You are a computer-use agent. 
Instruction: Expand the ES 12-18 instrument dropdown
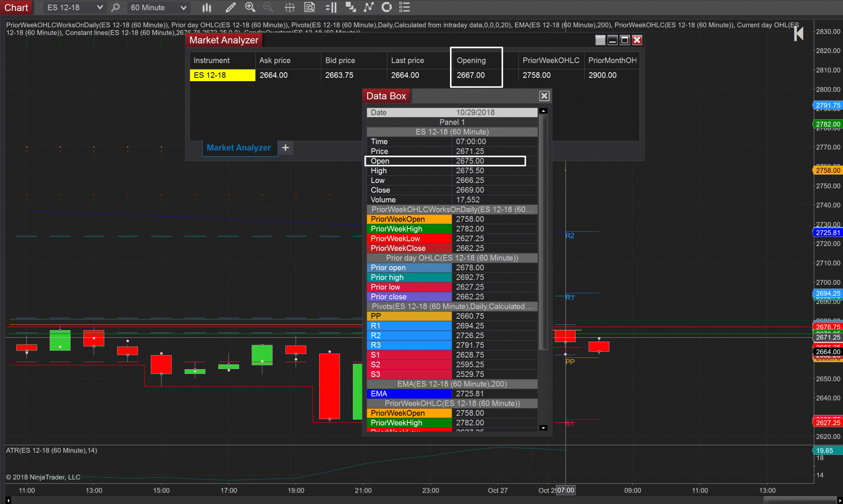(x=100, y=7)
